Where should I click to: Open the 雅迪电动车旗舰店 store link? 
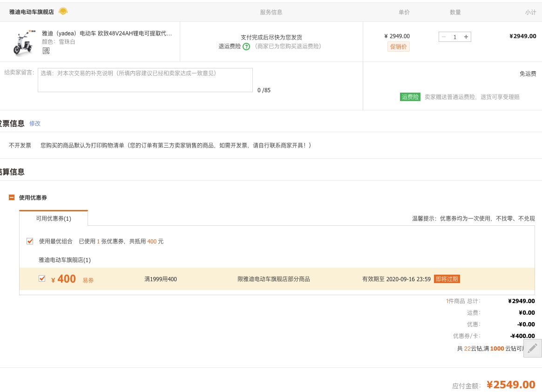pyautogui.click(x=32, y=12)
